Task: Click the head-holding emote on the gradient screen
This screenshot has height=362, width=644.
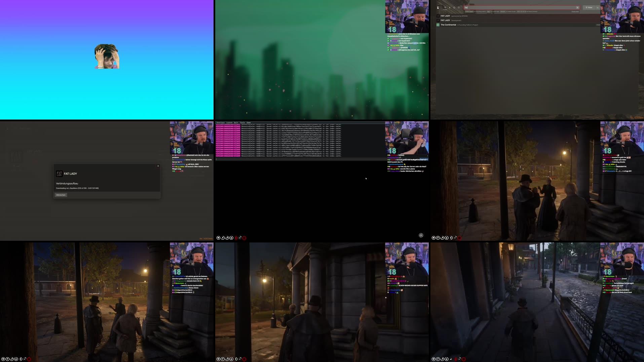Action: [x=107, y=56]
